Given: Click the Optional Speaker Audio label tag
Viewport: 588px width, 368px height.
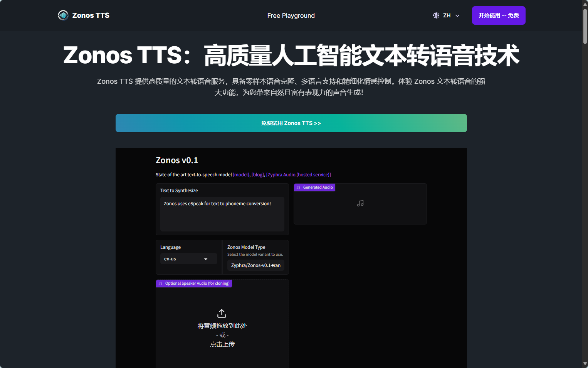Looking at the screenshot, I should tap(194, 284).
